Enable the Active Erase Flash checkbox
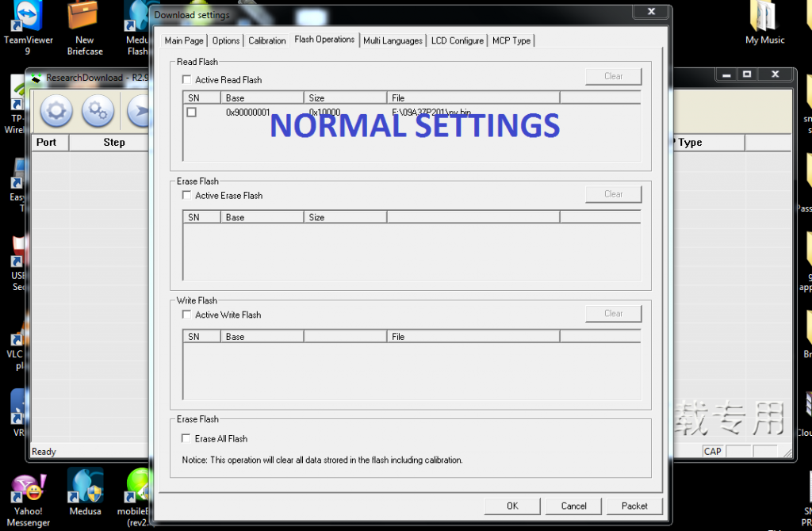This screenshot has height=531, width=812. click(x=187, y=196)
